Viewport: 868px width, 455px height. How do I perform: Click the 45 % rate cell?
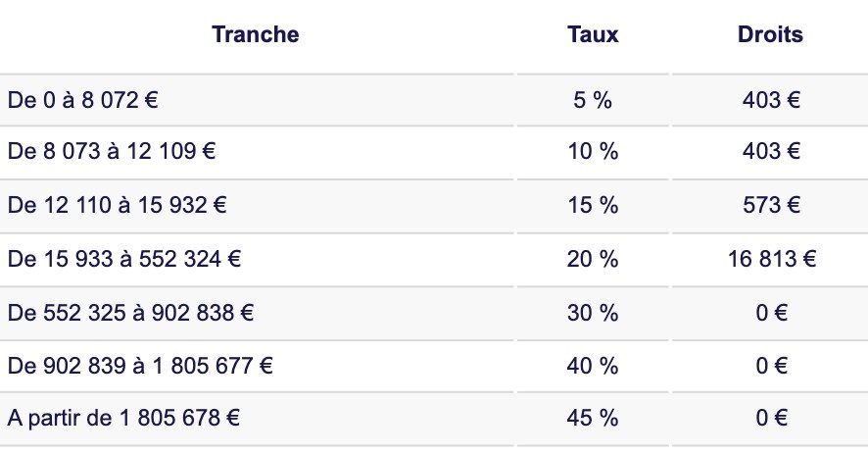(593, 418)
